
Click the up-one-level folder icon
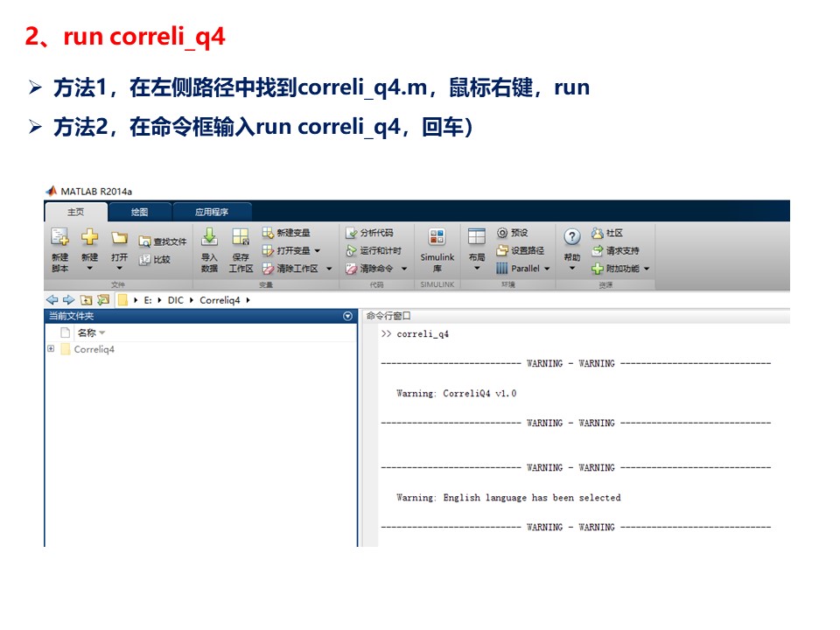pyautogui.click(x=86, y=300)
